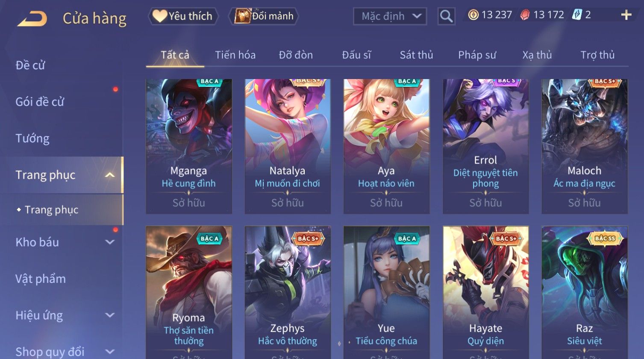Open the Mặc định sort dropdown
Image resolution: width=644 pixels, height=359 pixels.
pos(390,17)
